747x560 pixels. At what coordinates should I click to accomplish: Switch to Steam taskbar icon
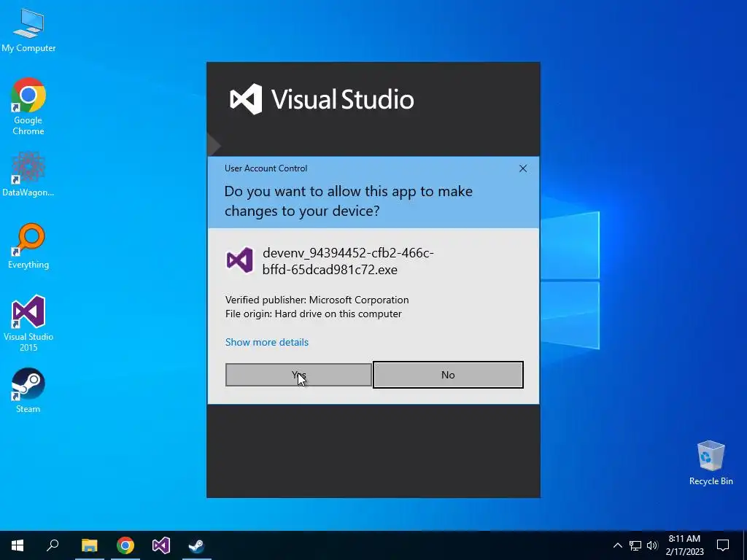coord(197,545)
